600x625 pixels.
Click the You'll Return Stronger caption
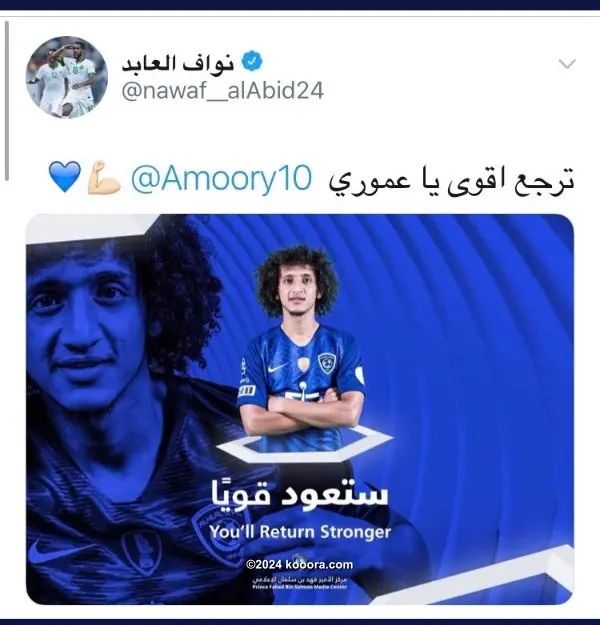click(x=300, y=532)
